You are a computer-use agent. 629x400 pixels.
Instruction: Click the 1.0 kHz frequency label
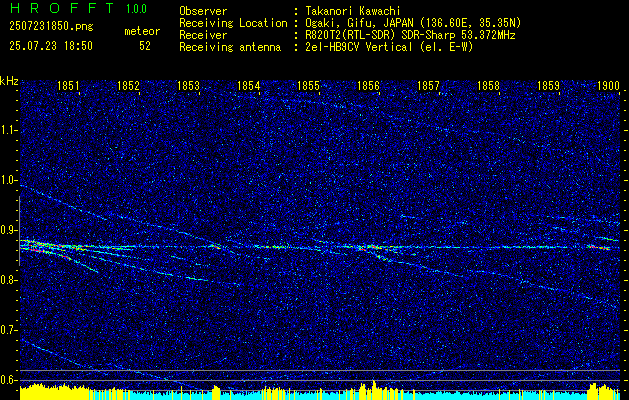click(x=8, y=180)
